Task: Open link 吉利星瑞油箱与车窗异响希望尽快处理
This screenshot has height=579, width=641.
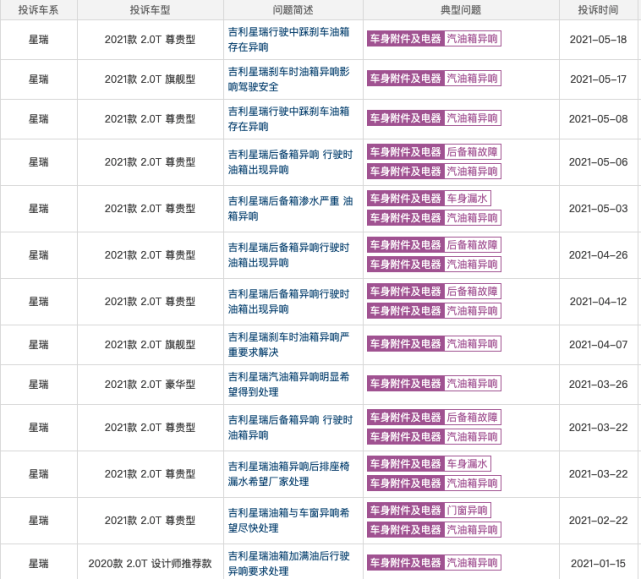Action: (289, 520)
